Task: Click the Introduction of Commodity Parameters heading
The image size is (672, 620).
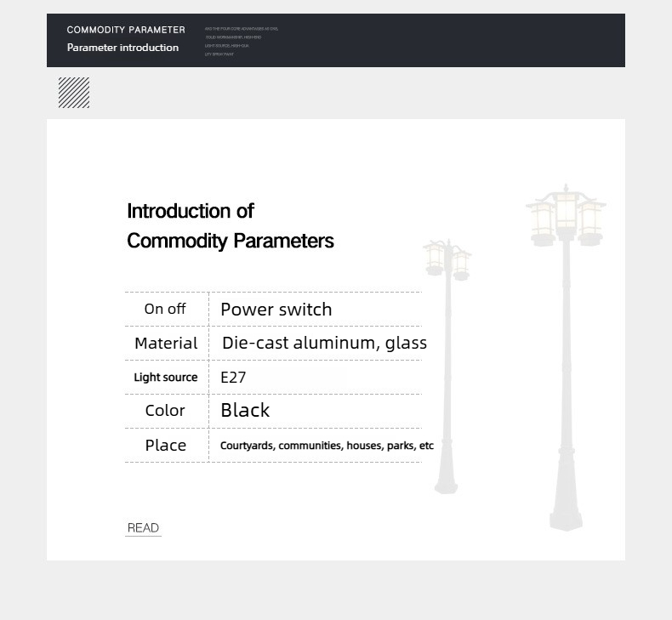Action: [231, 226]
